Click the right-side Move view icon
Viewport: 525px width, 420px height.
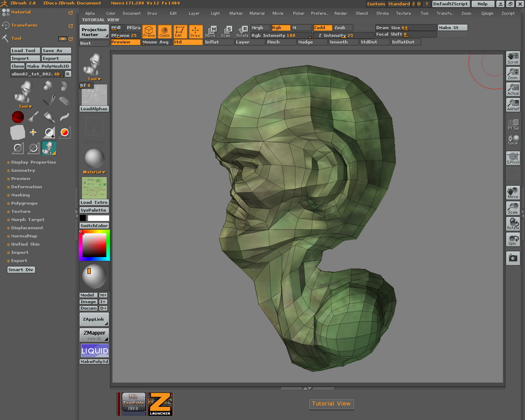tap(513, 192)
